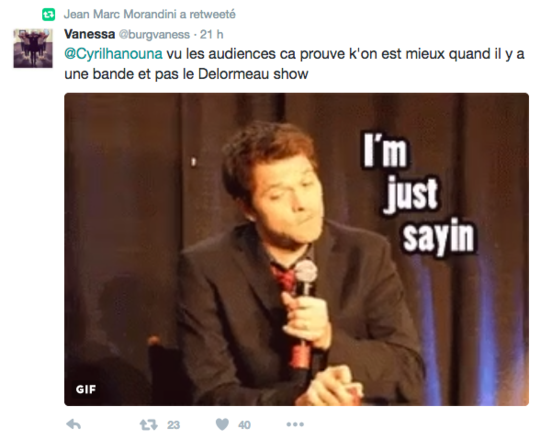Click the tweet text about Delormeau show
This screenshot has width=540, height=439.
click(294, 64)
